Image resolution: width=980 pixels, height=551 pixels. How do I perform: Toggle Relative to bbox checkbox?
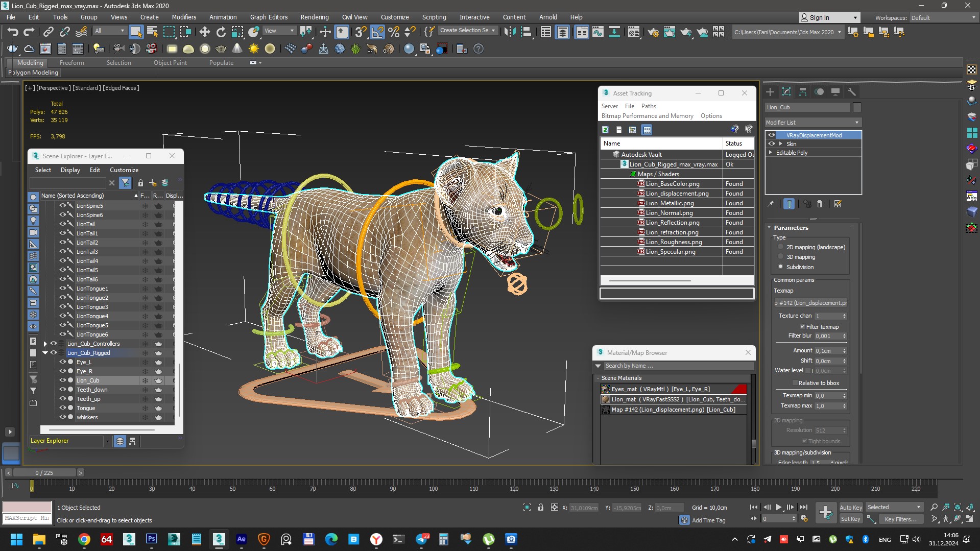tap(795, 383)
